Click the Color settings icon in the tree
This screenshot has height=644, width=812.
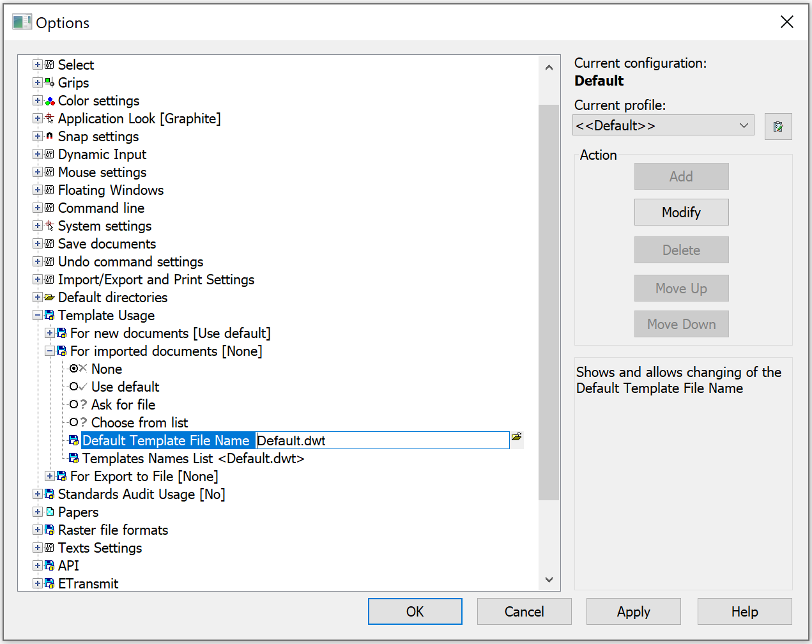(50, 101)
